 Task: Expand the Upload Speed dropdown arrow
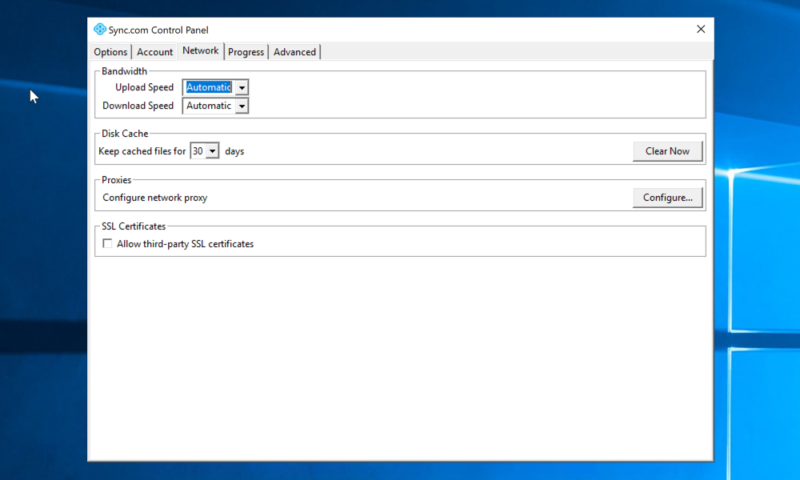[x=242, y=88]
